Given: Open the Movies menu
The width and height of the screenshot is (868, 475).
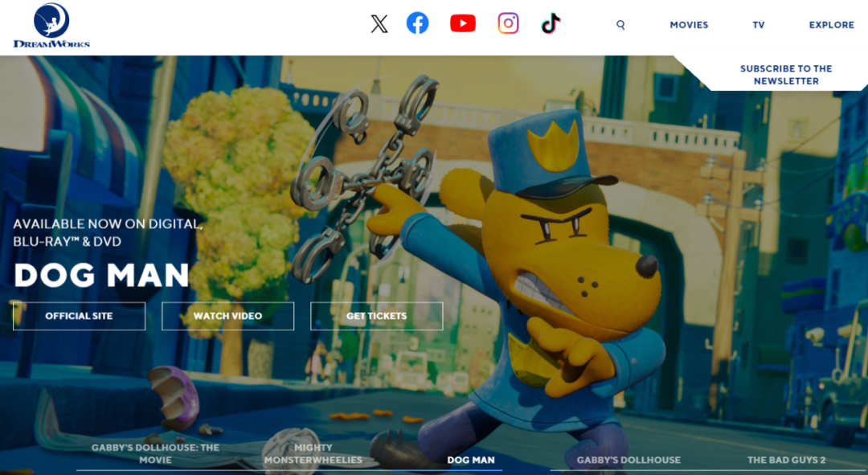Looking at the screenshot, I should click(689, 25).
